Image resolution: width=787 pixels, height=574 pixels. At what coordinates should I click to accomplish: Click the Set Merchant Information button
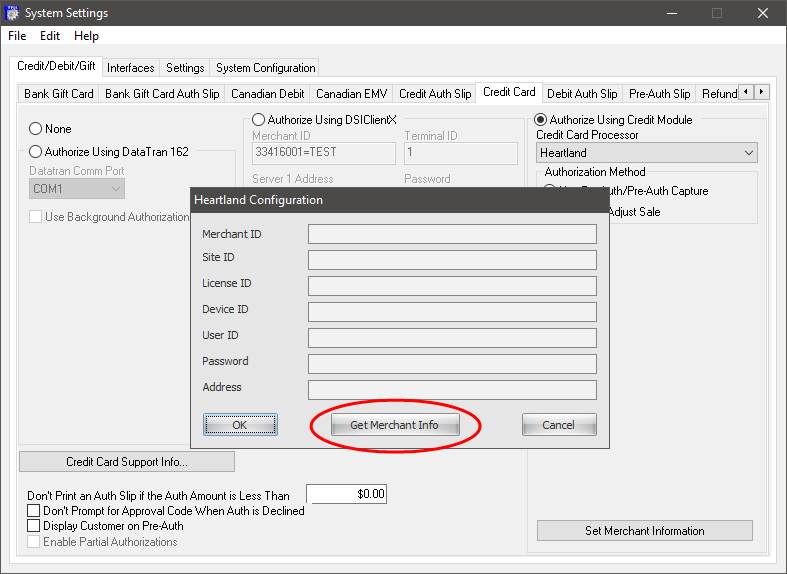click(645, 530)
